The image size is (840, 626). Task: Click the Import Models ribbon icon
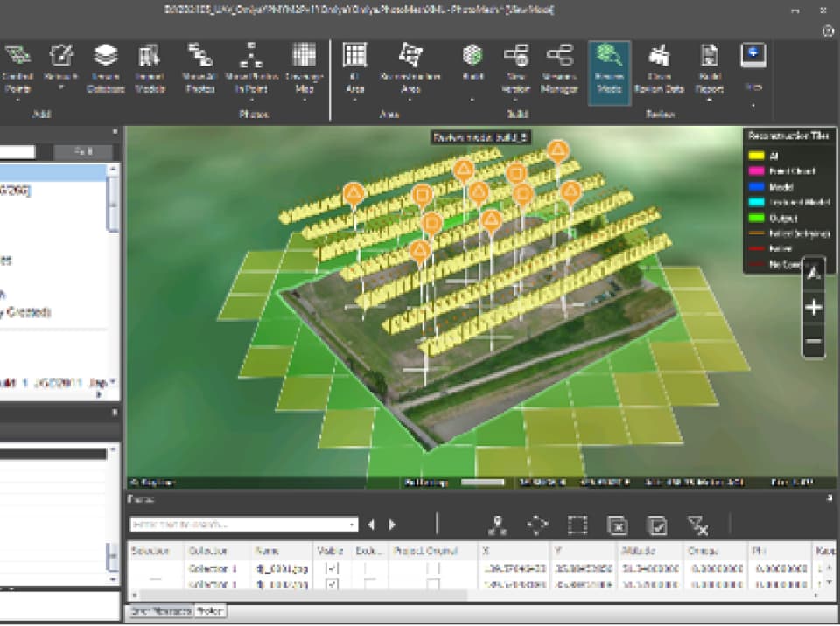coord(150,55)
